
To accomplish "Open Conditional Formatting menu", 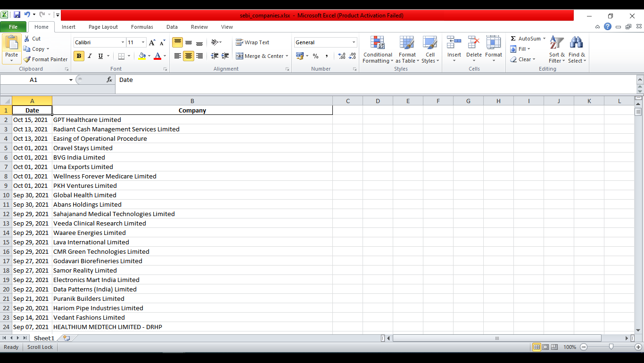I will point(377,49).
